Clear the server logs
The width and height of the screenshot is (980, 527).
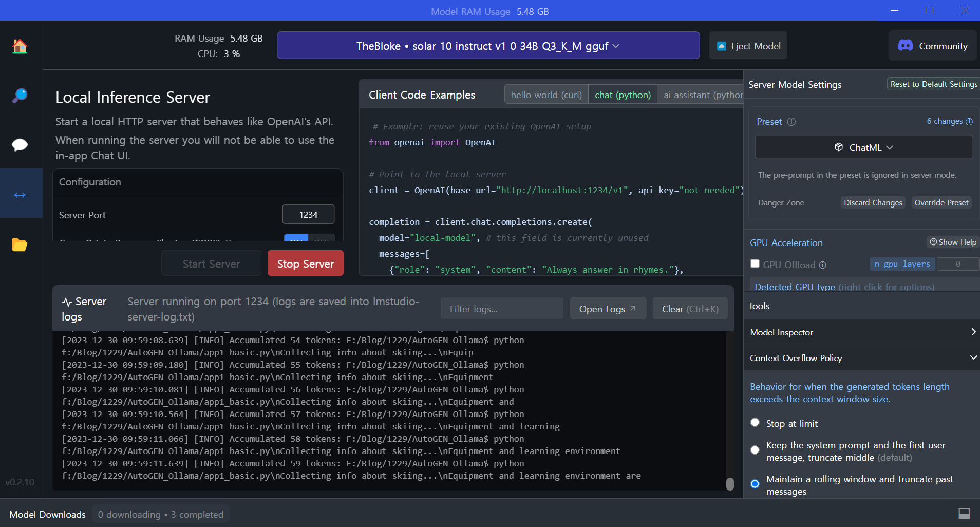(690, 309)
